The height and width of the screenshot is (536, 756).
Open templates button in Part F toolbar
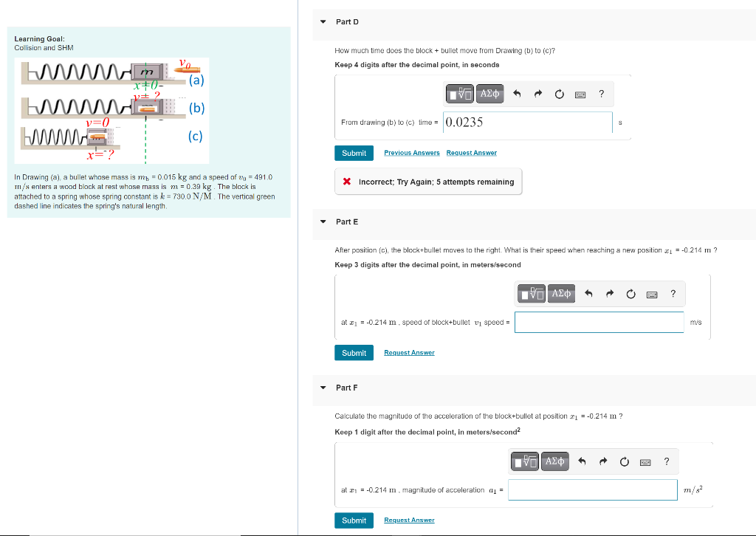(x=525, y=461)
